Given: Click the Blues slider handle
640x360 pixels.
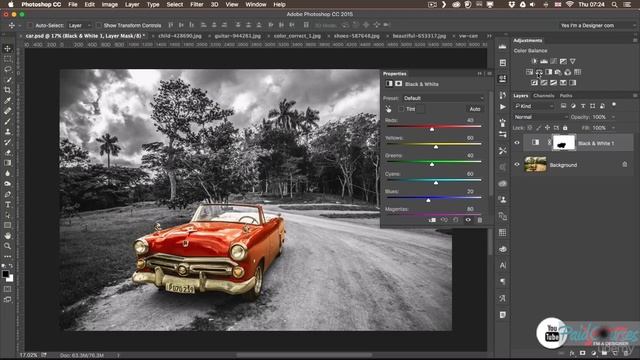Looking at the screenshot, I should click(428, 200).
